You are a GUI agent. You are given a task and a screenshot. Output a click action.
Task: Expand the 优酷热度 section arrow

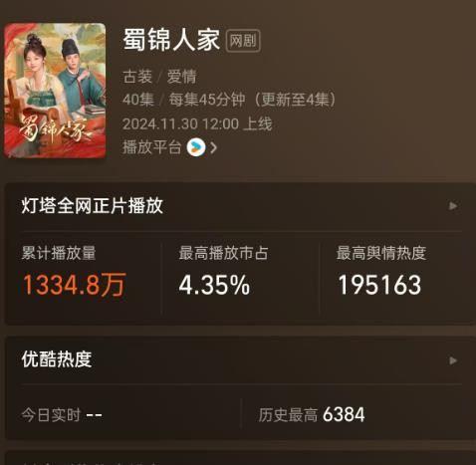[453, 360]
